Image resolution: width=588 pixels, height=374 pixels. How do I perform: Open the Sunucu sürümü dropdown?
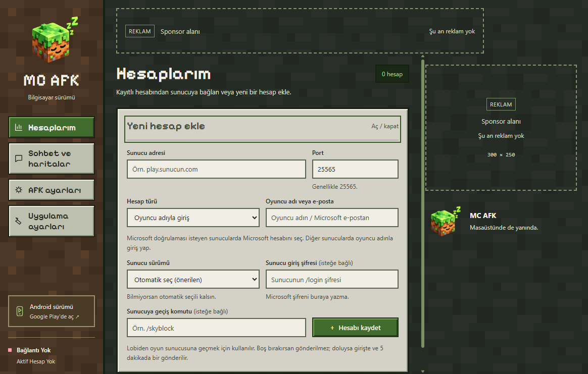coord(193,280)
